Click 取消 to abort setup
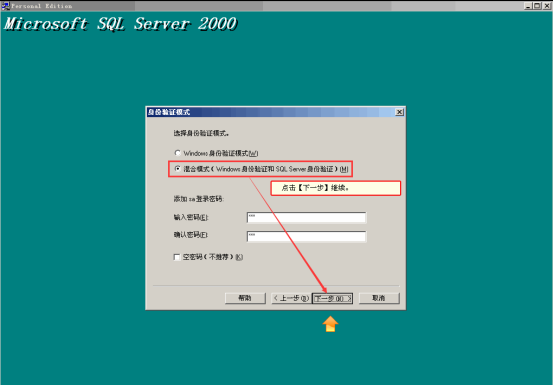 click(379, 298)
